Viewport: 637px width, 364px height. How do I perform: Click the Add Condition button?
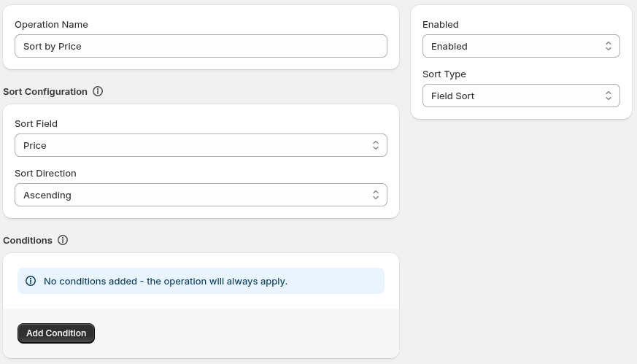56,333
